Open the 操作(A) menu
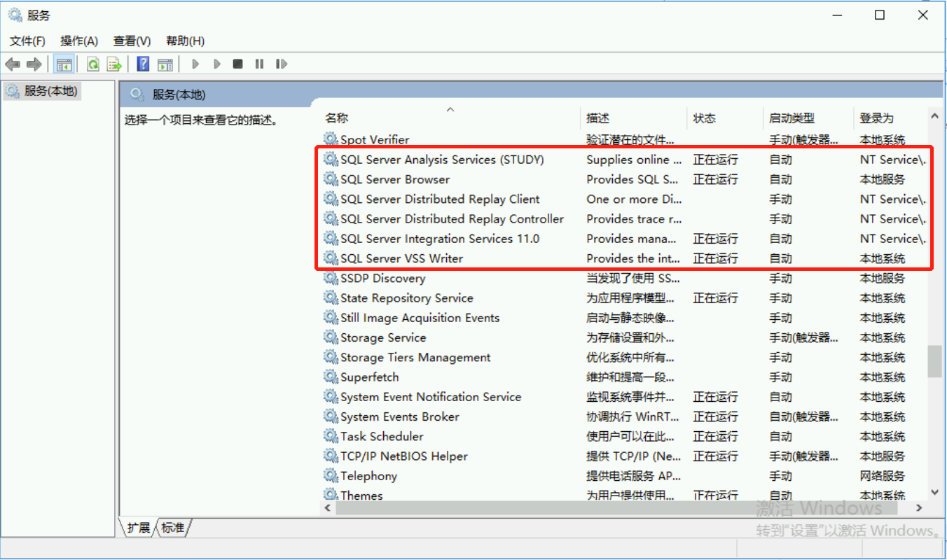The width and height of the screenshot is (947, 560). point(79,41)
